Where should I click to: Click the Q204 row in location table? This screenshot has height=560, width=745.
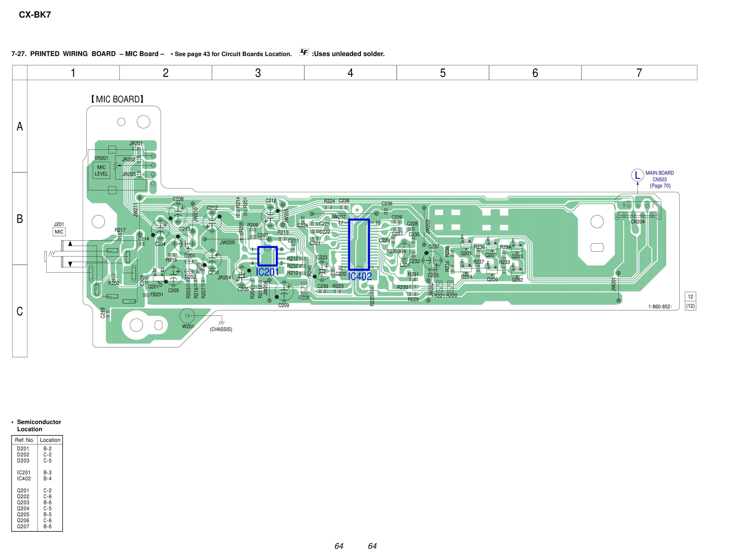tap(37, 509)
